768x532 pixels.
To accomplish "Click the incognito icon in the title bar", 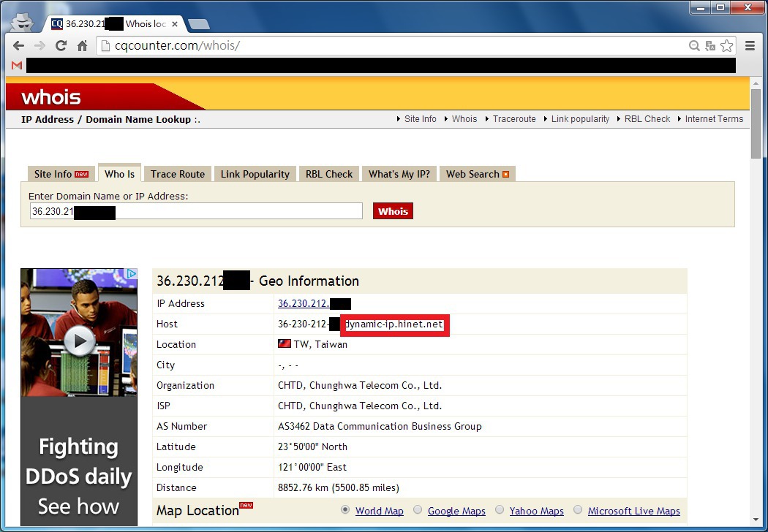I will (22, 21).
